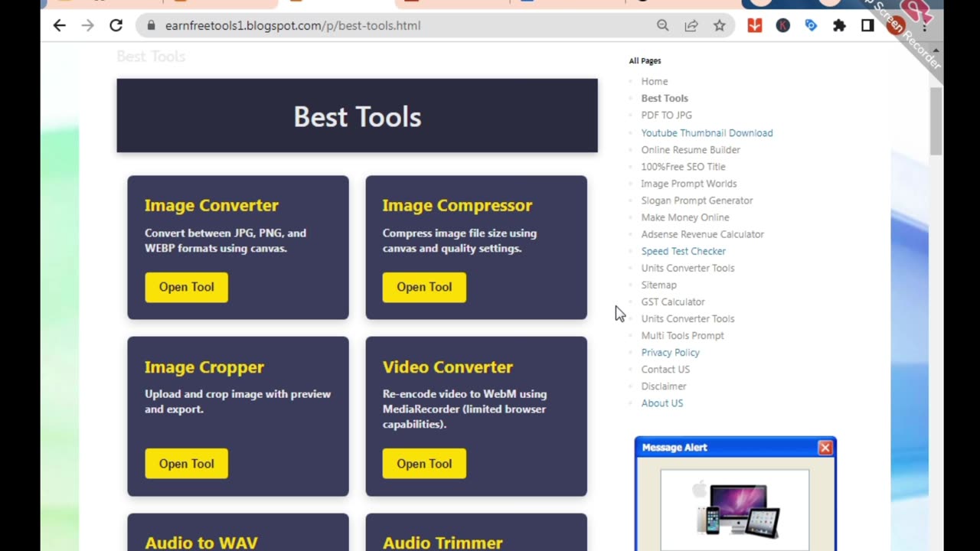Open Youtube Thumbnail Download link
The height and width of the screenshot is (551, 980).
707,133
